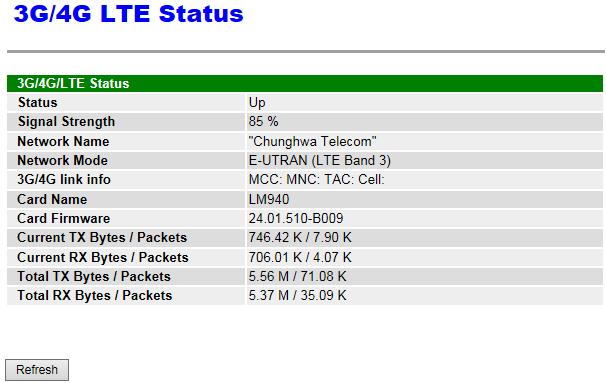Click the Refresh button
Viewport: 606px width, 383px height.
(37, 370)
